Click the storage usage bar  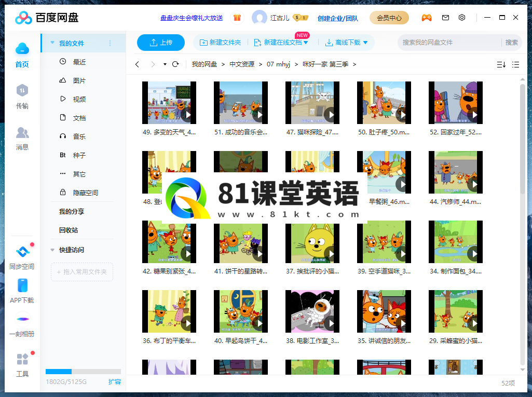(83, 371)
